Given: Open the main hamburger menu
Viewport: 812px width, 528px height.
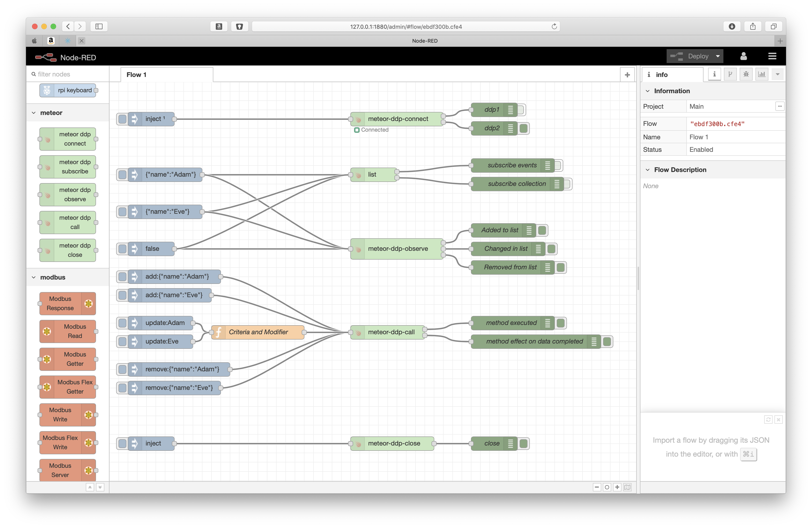Looking at the screenshot, I should [772, 56].
